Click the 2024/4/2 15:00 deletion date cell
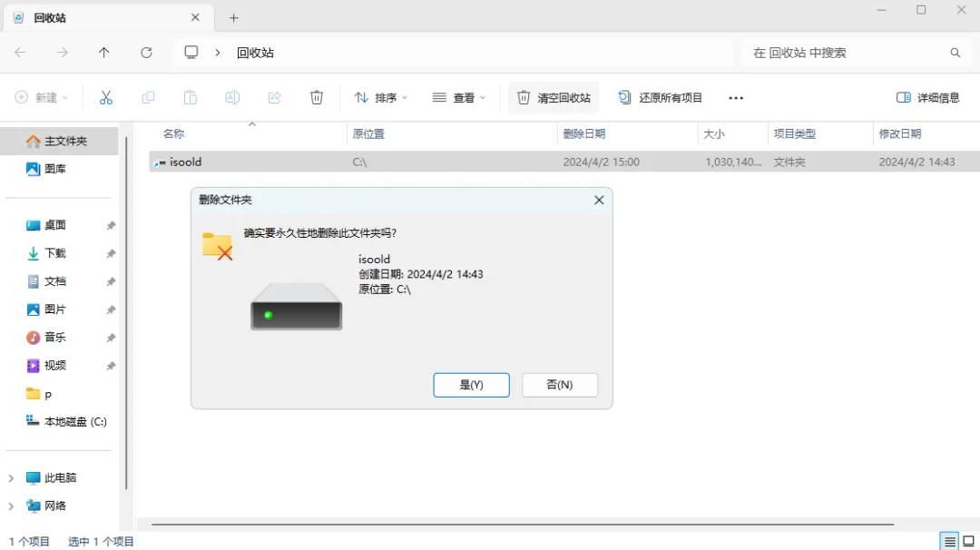Screen dimensions: 980x550 point(602,162)
